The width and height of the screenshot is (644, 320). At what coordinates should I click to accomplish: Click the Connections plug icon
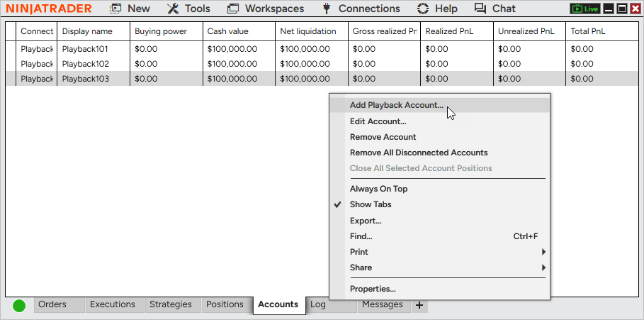click(327, 9)
